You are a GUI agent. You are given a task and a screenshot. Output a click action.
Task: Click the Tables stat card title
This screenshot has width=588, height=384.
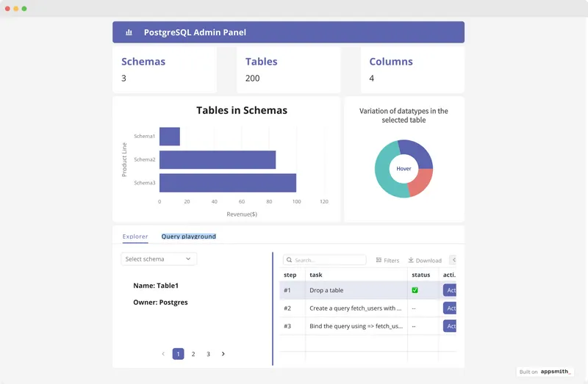(x=262, y=62)
